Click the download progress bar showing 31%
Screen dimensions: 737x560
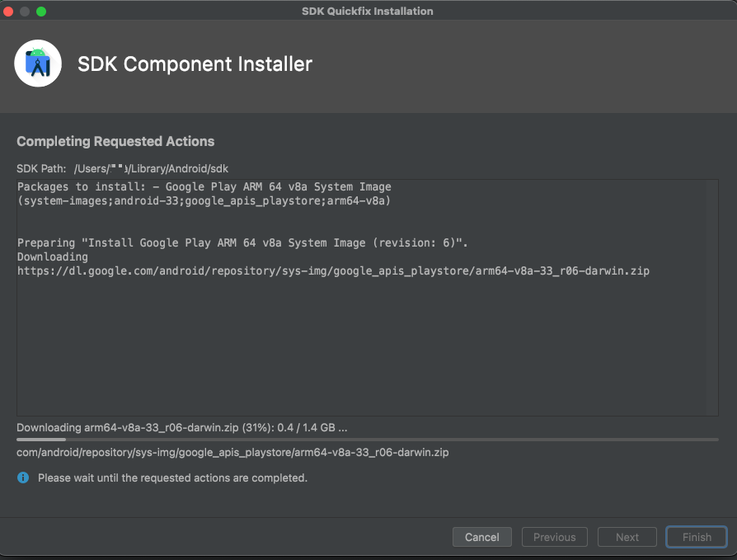[368, 440]
